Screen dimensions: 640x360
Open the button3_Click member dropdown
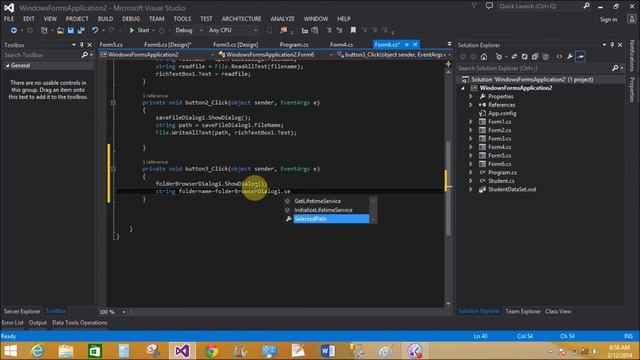[393, 55]
